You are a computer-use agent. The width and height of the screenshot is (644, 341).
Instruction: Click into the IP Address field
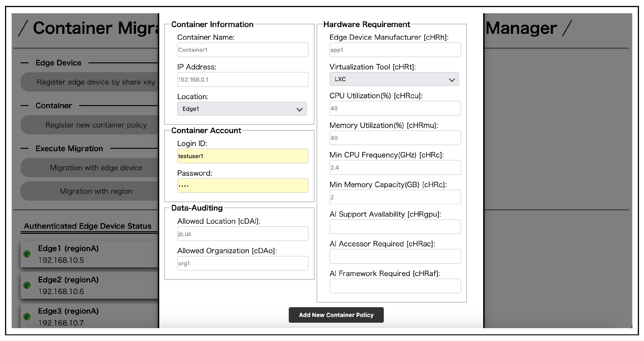243,80
